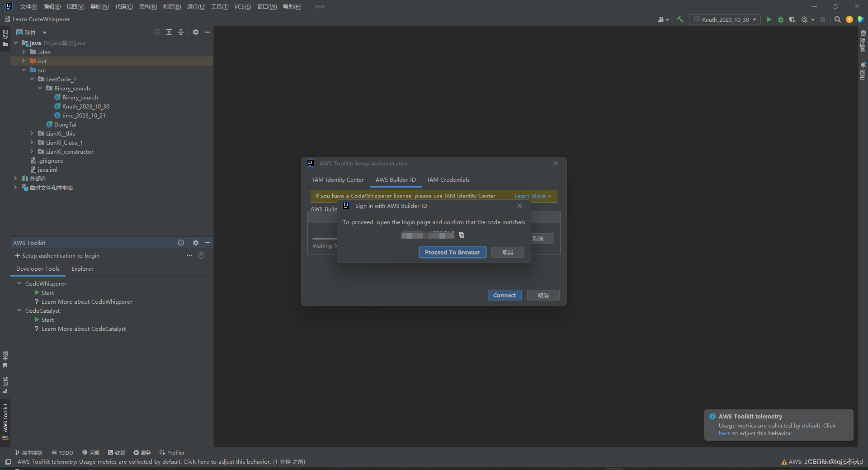Click the AWS Toolkit help question icon
The image size is (868, 470).
(x=202, y=255)
